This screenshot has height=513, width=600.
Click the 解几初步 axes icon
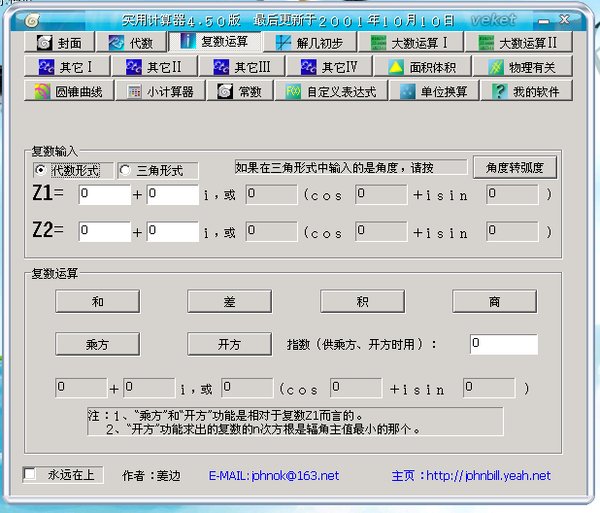pos(283,43)
